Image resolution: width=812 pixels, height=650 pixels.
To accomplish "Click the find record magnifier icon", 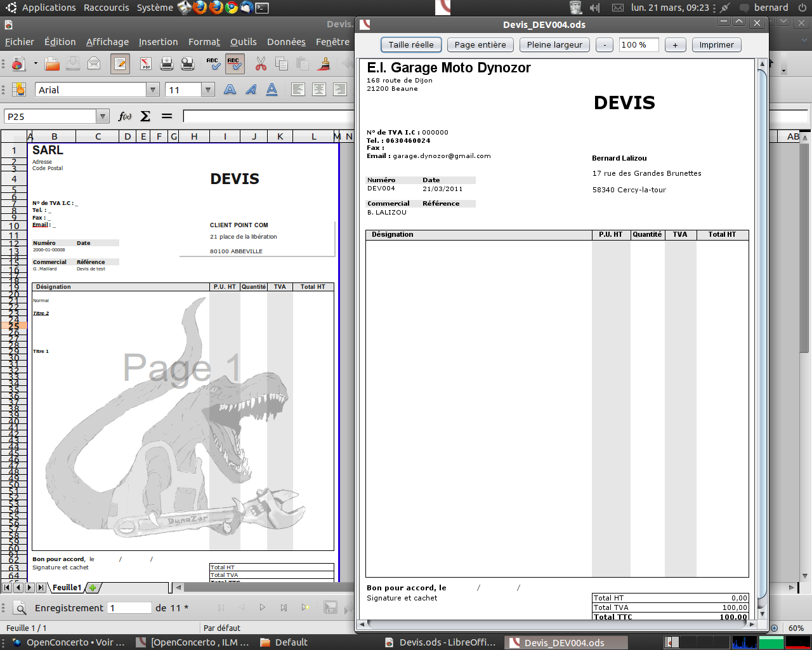I will pyautogui.click(x=20, y=608).
